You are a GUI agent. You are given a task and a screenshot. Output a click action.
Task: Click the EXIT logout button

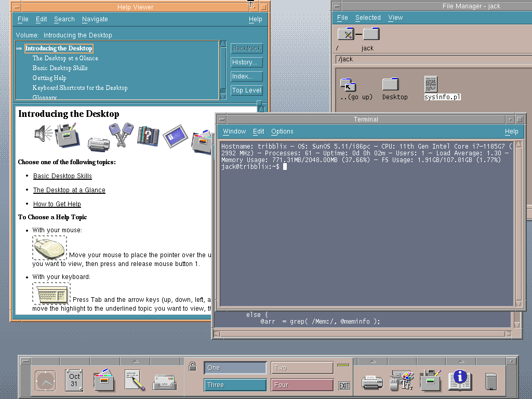tap(344, 385)
